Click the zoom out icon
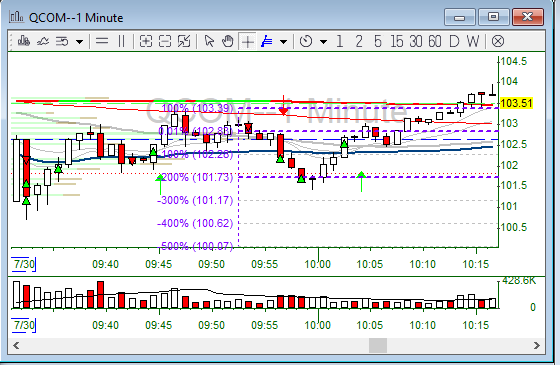This screenshot has height=365, width=560. coord(165,41)
